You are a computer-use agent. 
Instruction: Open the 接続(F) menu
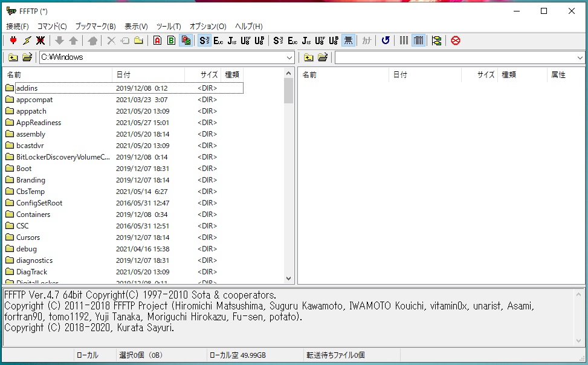point(18,27)
